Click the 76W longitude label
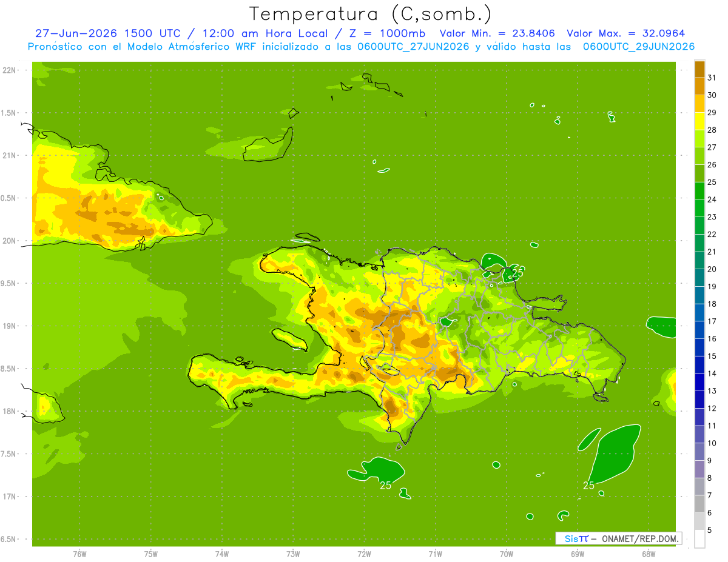The image size is (728, 562). pos(79,554)
